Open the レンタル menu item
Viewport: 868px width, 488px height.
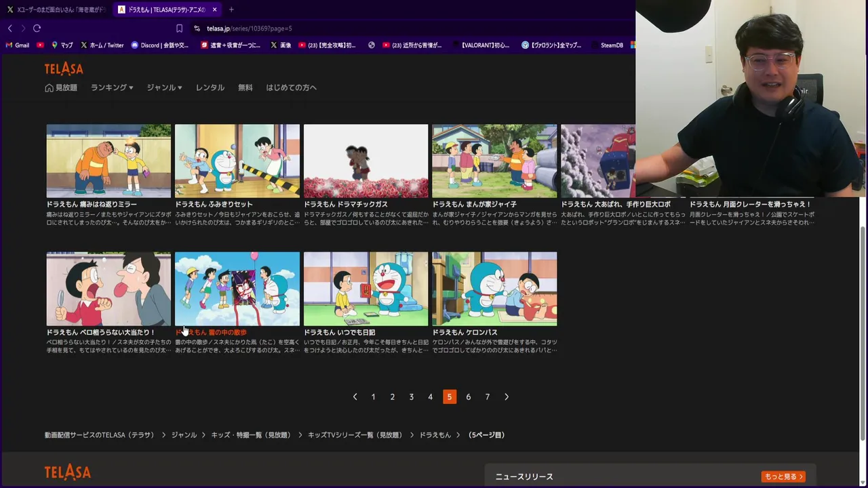pyautogui.click(x=210, y=87)
